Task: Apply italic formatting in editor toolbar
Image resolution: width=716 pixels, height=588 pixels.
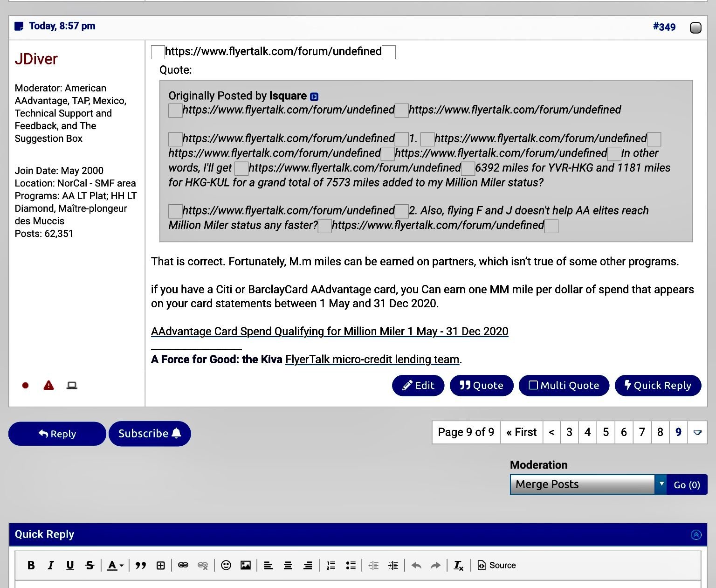Action: click(x=50, y=565)
